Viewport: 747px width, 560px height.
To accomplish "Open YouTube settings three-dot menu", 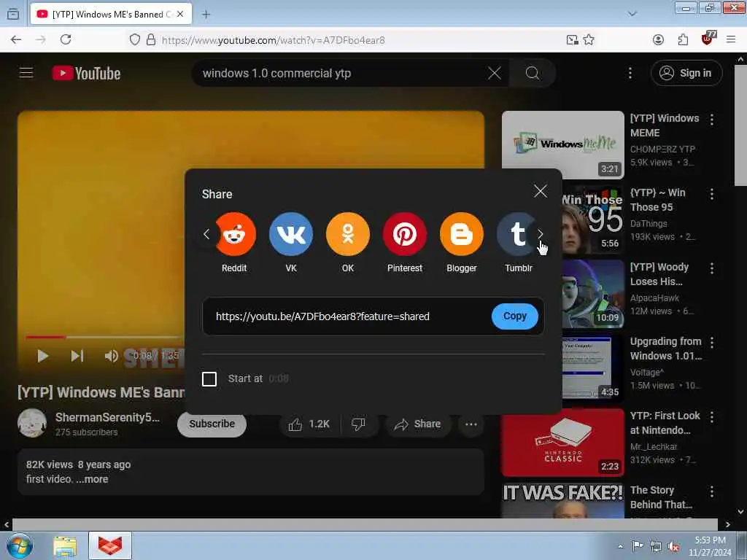I will [x=630, y=73].
